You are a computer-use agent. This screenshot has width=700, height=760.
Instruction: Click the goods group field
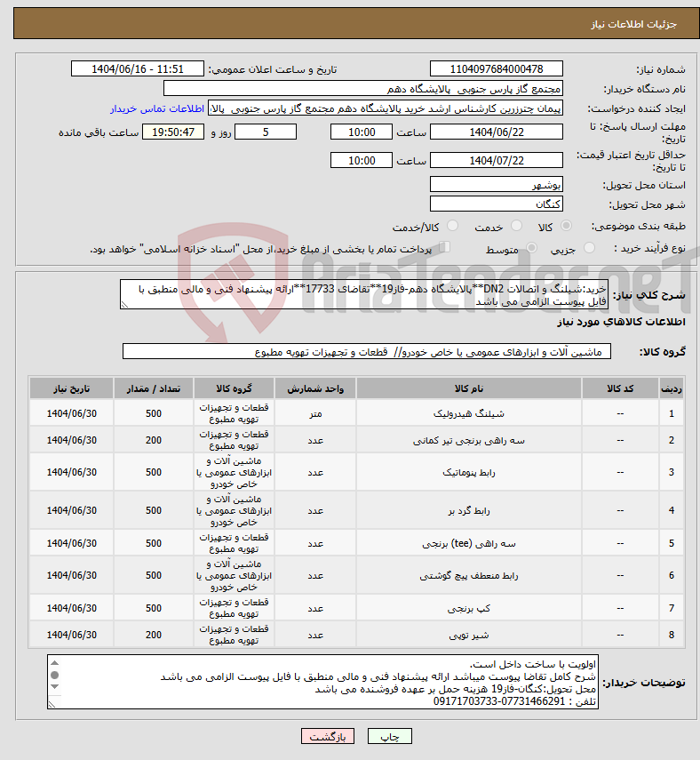coord(367,352)
